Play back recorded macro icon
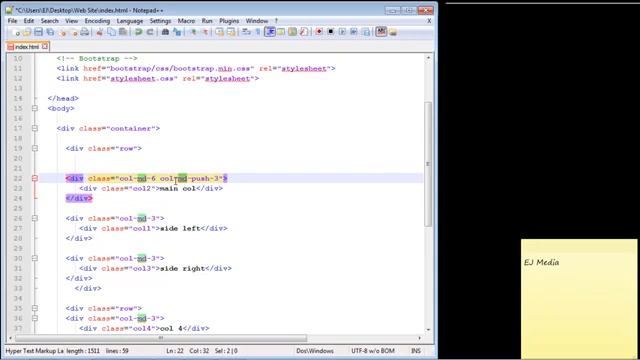 [342, 32]
